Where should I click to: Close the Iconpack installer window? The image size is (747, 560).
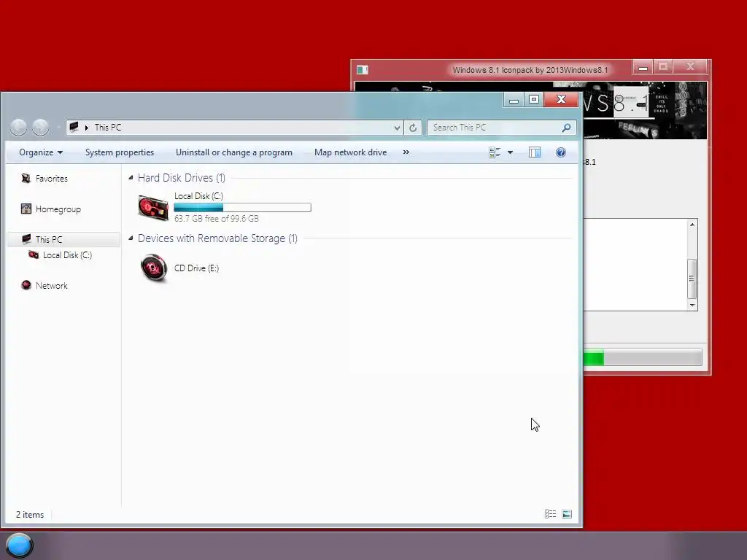click(690, 67)
